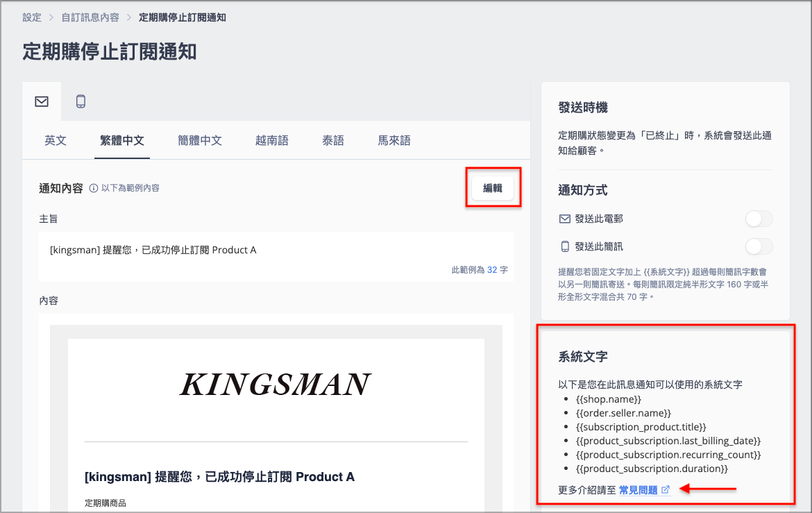This screenshot has height=513, width=812.
Task: Switch to the 英文 language tab
Action: point(56,140)
